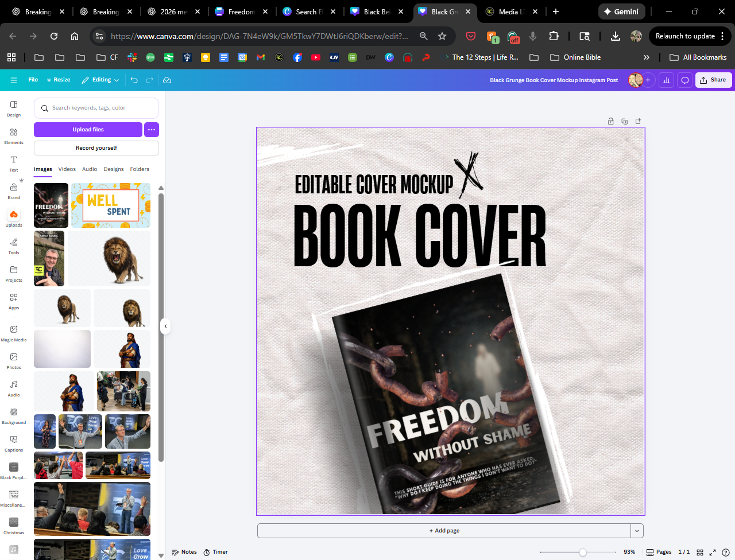Toggle the Pages thumbnail view
This screenshot has width=735, height=560.
tap(659, 552)
